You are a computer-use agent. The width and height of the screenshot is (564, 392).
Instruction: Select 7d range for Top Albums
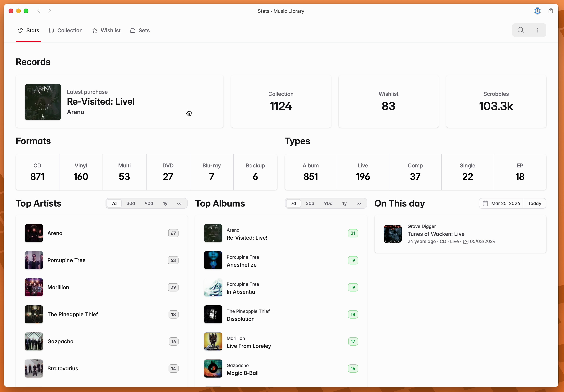[293, 203]
